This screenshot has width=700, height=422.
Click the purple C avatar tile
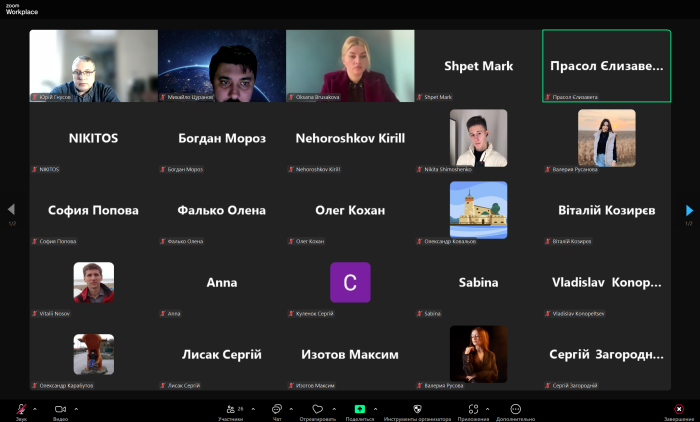tap(350, 282)
